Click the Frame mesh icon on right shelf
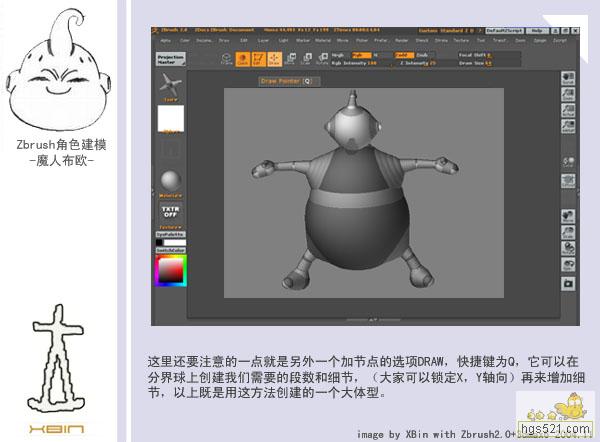Image resolution: width=600 pixels, height=442 pixels. (x=568, y=181)
